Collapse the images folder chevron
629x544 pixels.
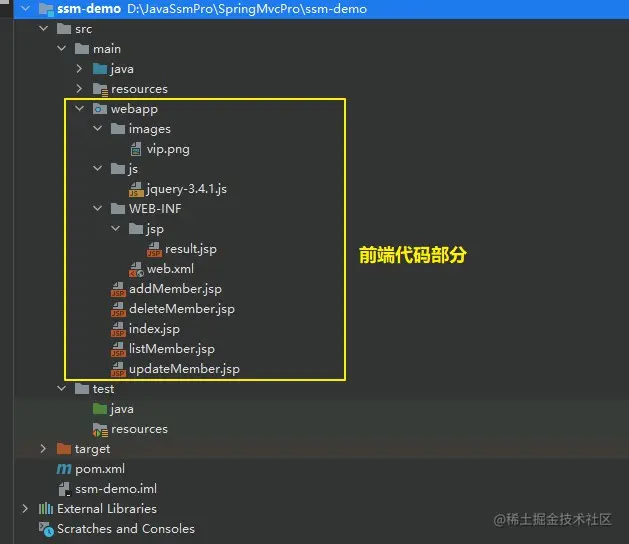point(97,128)
